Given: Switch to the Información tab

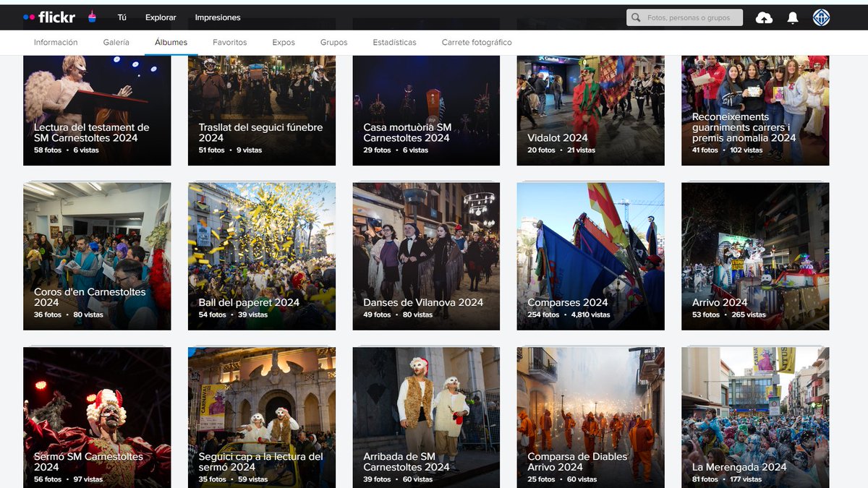Looking at the screenshot, I should coord(56,42).
